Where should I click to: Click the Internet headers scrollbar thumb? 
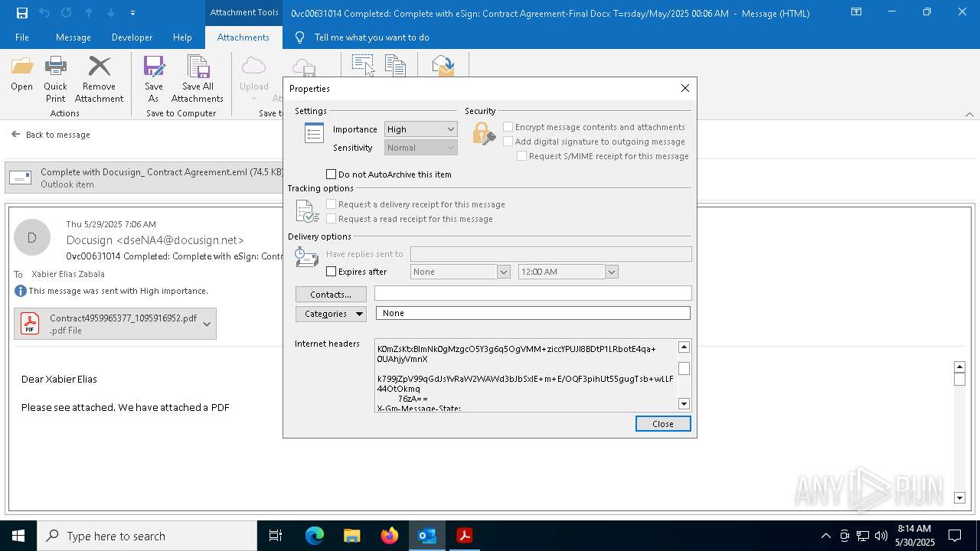684,368
